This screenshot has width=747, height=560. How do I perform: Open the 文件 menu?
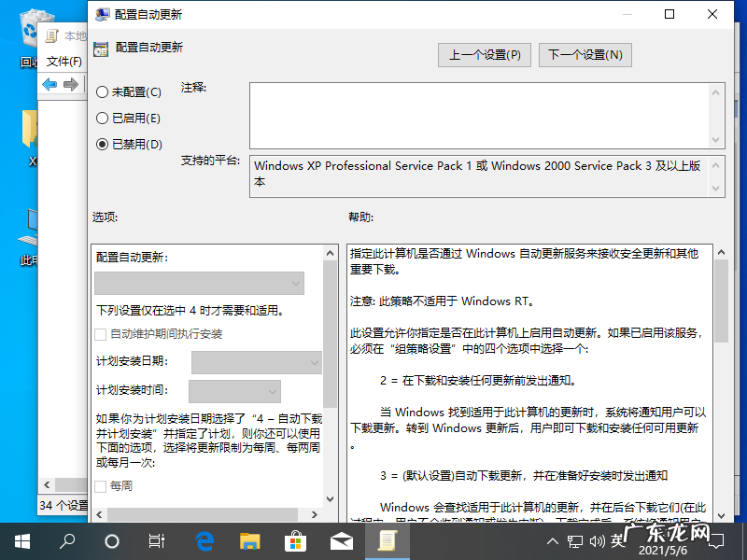[63, 61]
